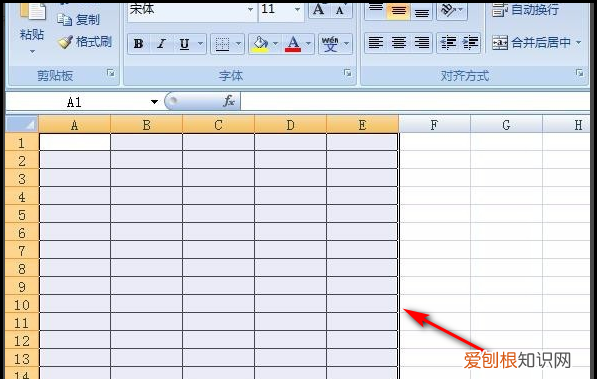
Task: Open the borders dropdown arrow
Action: click(x=238, y=44)
